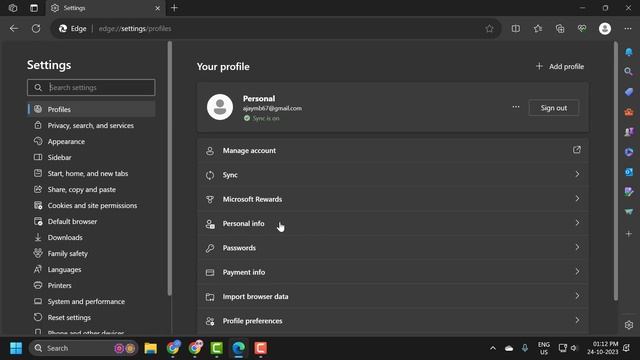640x360 pixels.
Task: Open sidebar Shopping tag icon
Action: tap(629, 92)
